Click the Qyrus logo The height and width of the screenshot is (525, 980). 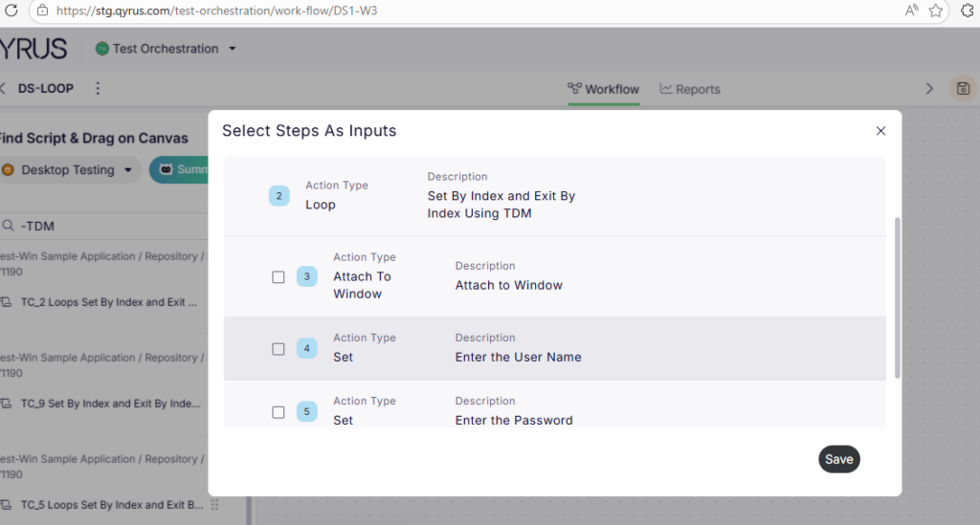pos(33,49)
